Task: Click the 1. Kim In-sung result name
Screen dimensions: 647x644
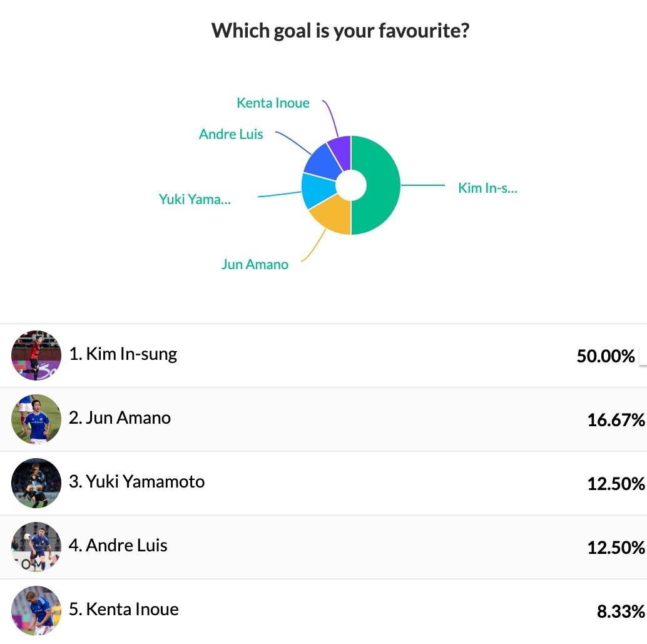Action: [123, 354]
